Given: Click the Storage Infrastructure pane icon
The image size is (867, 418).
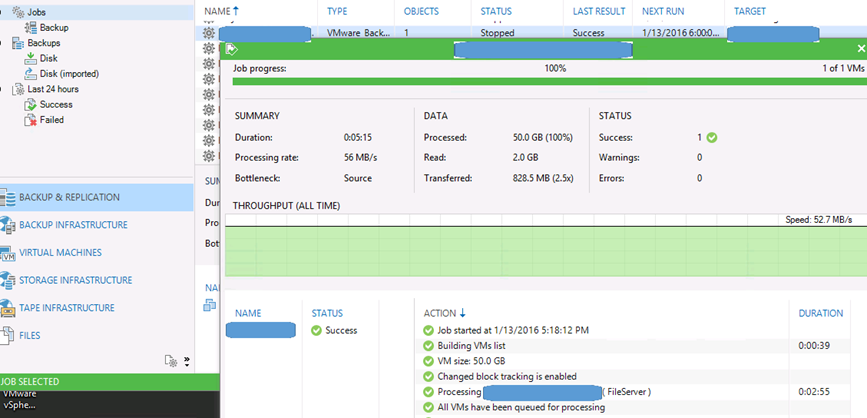Looking at the screenshot, I should (8, 281).
